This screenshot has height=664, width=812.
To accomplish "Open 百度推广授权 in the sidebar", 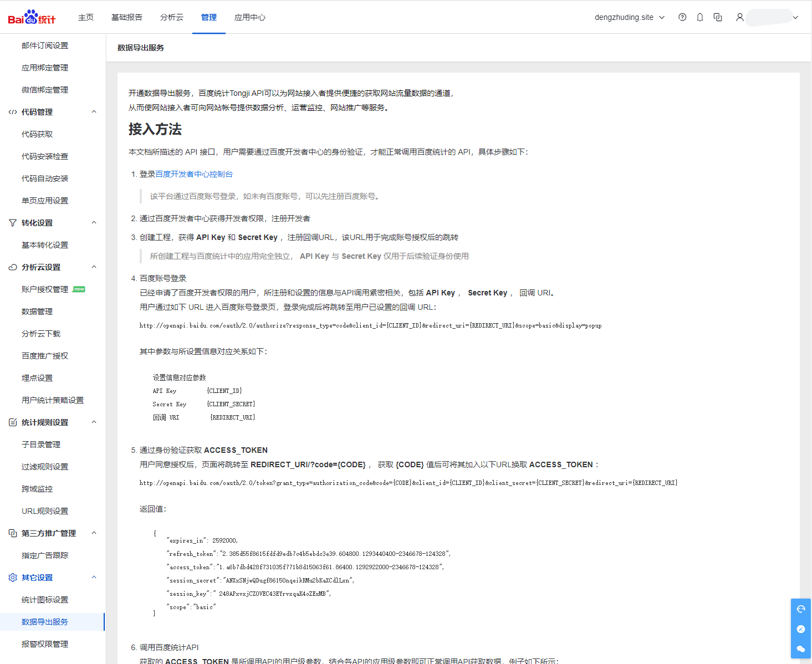I will [45, 356].
